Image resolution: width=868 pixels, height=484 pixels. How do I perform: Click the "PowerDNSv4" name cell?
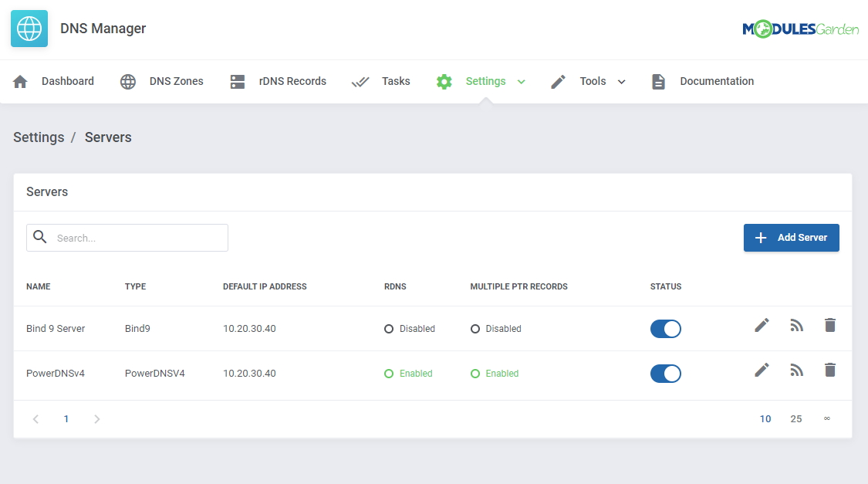[x=56, y=374]
